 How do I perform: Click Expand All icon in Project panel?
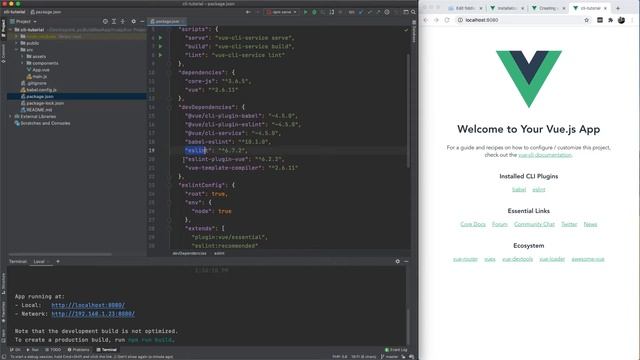point(114,21)
